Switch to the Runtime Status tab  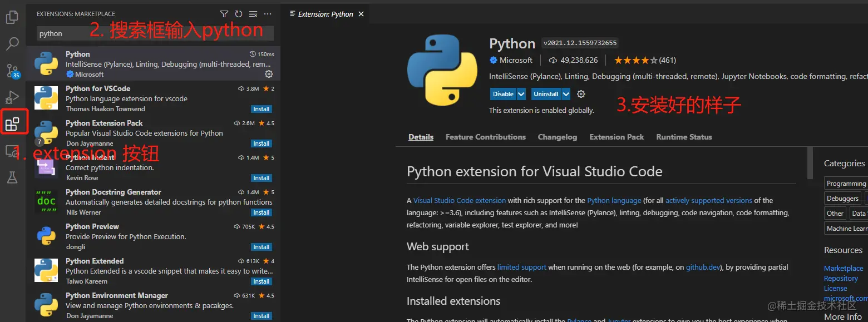[x=684, y=137]
